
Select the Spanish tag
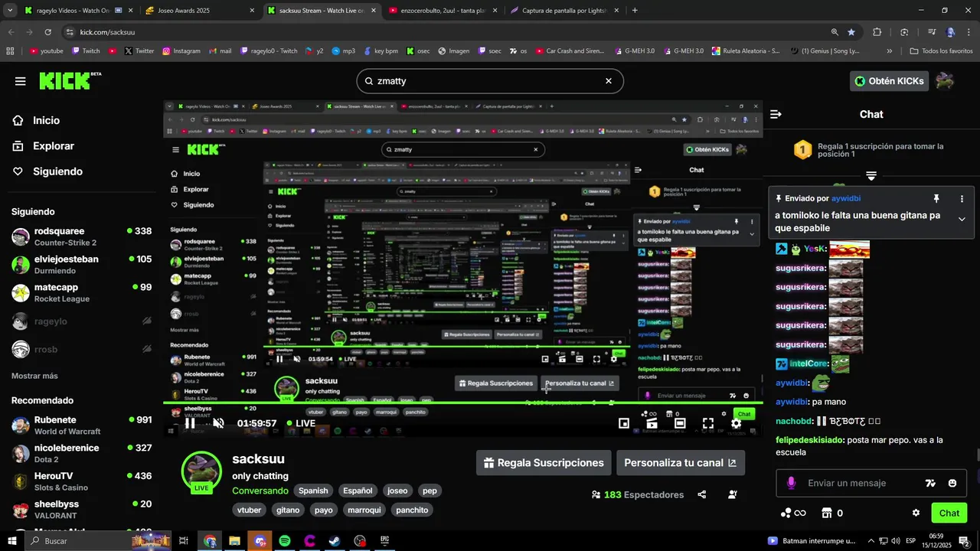[313, 491]
